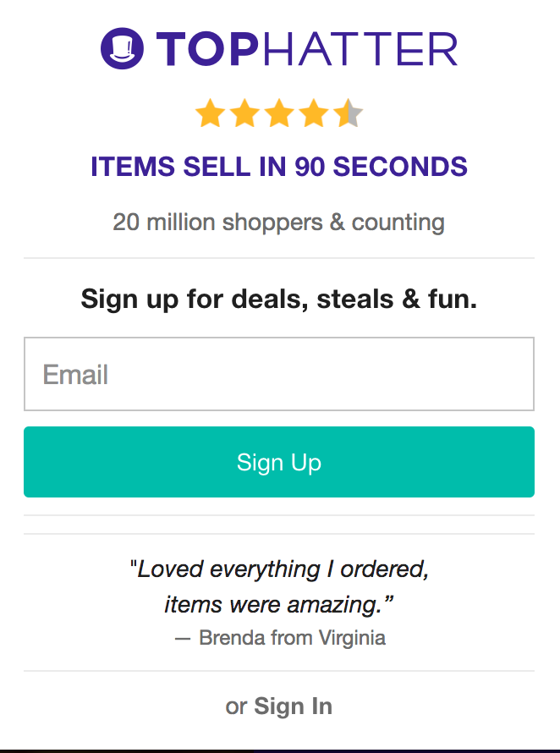Viewport: 560px width, 753px height.
Task: Select the half-filled fifth rating star
Action: [348, 114]
